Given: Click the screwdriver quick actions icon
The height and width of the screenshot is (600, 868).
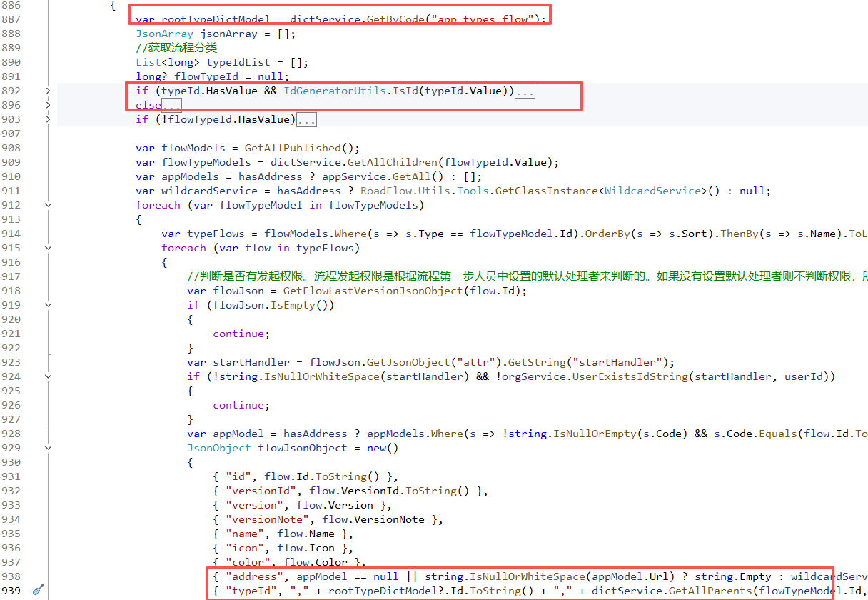Looking at the screenshot, I should [x=39, y=590].
